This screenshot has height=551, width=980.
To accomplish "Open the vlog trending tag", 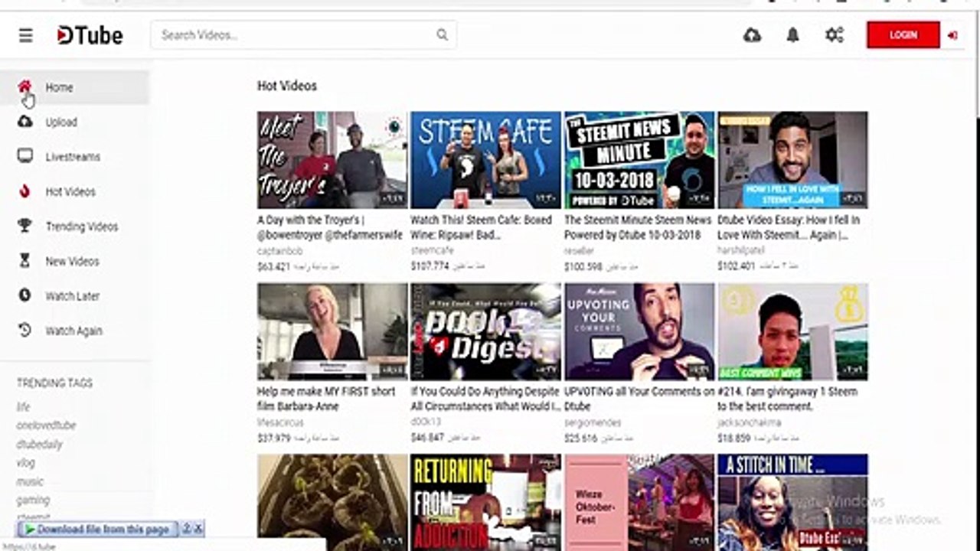I will point(26,463).
